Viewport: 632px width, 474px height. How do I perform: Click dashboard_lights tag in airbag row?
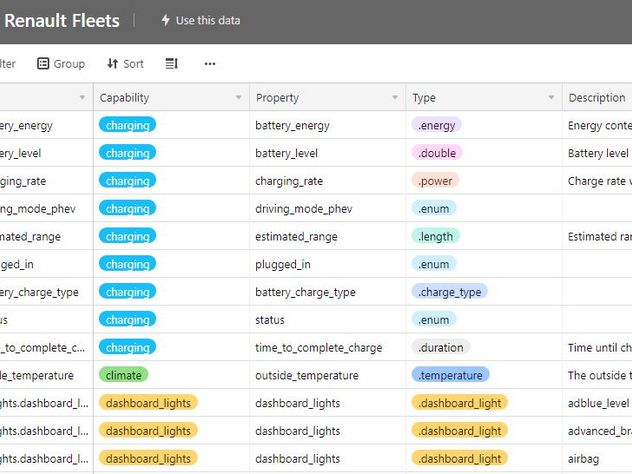coord(148,459)
